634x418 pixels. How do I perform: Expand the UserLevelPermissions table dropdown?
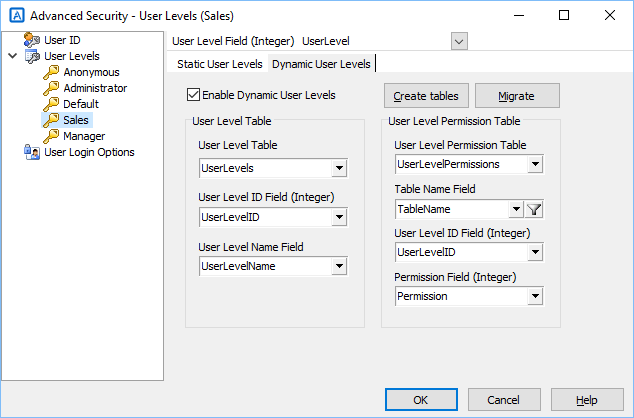pos(535,165)
